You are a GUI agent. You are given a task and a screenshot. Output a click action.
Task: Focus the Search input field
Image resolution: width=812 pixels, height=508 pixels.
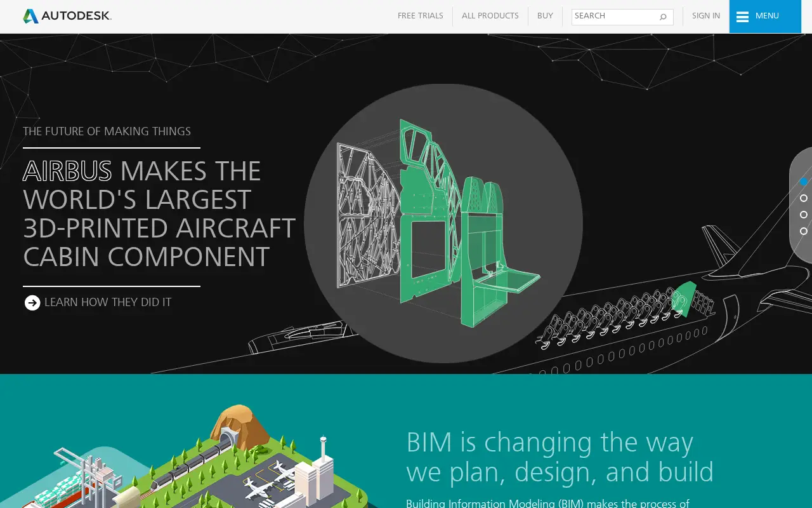click(622, 17)
